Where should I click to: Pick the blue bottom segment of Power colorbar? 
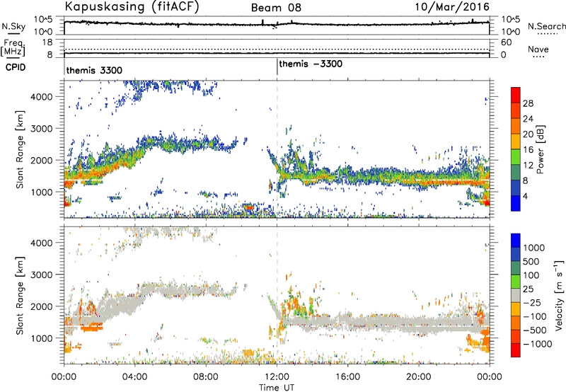(516, 203)
